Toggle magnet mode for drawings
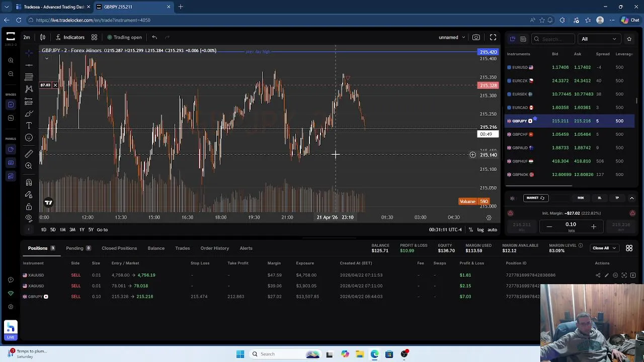The width and height of the screenshot is (644, 362). tap(29, 183)
